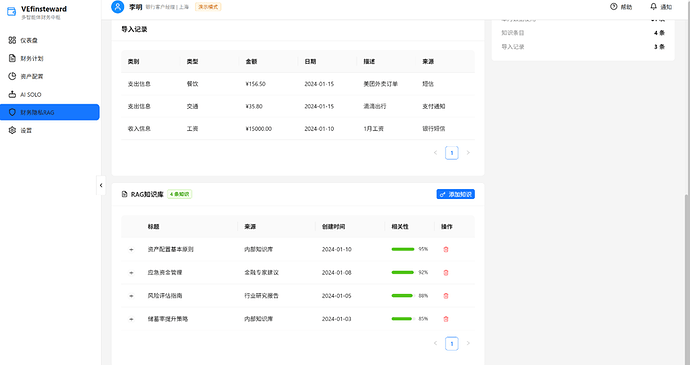Click the VEfinsteward wallet logo icon

(x=11, y=12)
